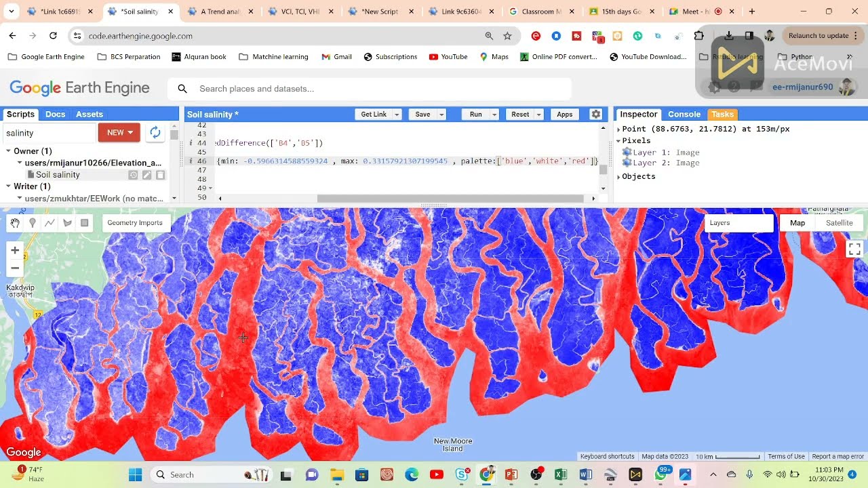The image size is (868, 488).
Task: Switch map to Satellite view
Action: [x=839, y=223]
